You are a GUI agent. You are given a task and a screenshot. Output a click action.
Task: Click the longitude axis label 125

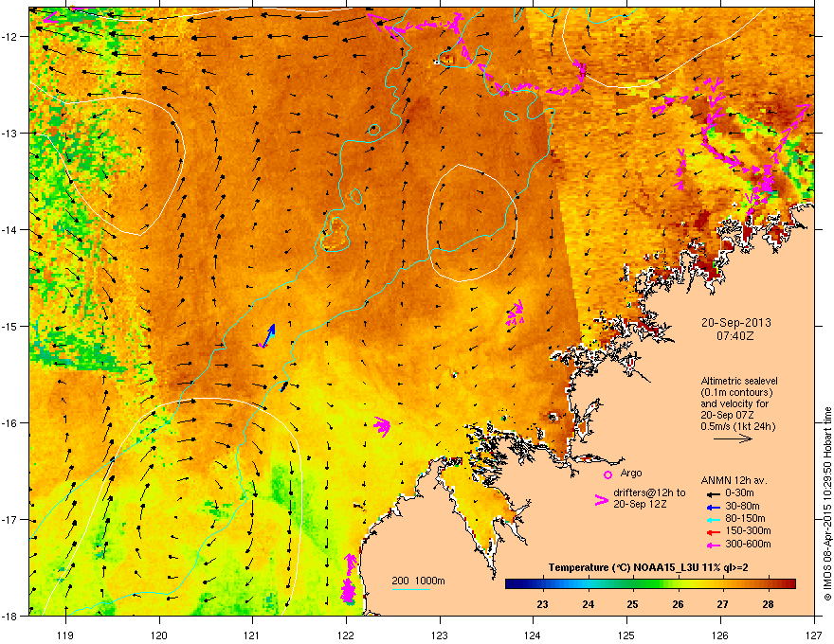point(626,635)
